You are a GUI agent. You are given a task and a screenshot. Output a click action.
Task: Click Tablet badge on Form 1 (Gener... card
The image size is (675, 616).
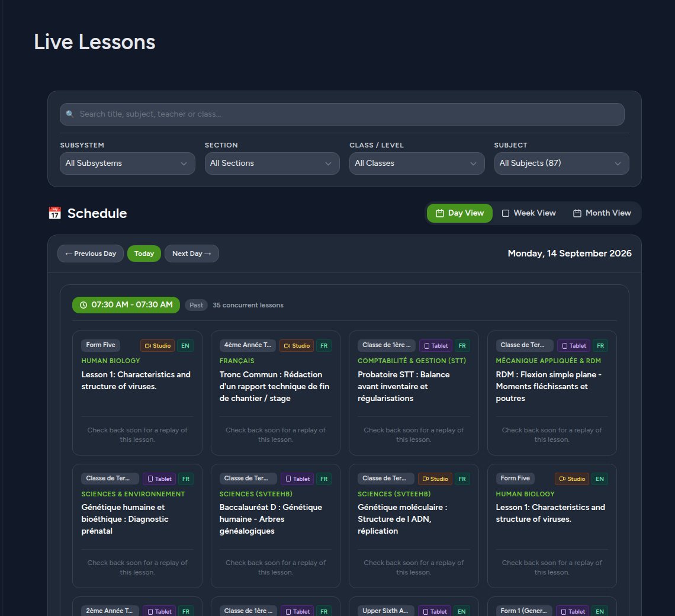pos(573,611)
